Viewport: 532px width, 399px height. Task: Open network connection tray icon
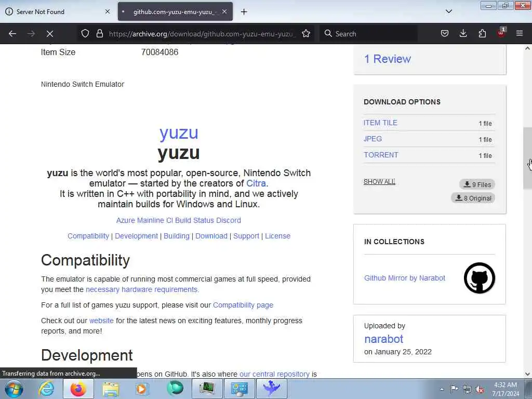point(467,389)
